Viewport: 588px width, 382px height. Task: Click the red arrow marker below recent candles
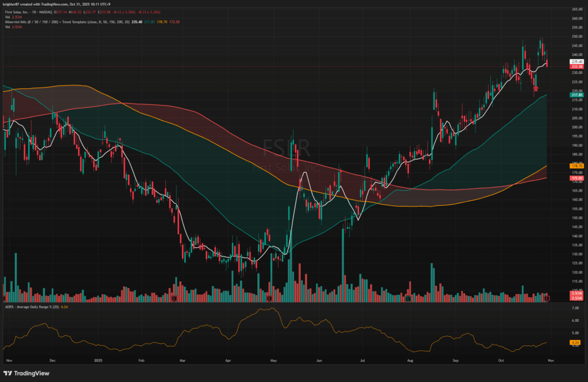(x=535, y=88)
